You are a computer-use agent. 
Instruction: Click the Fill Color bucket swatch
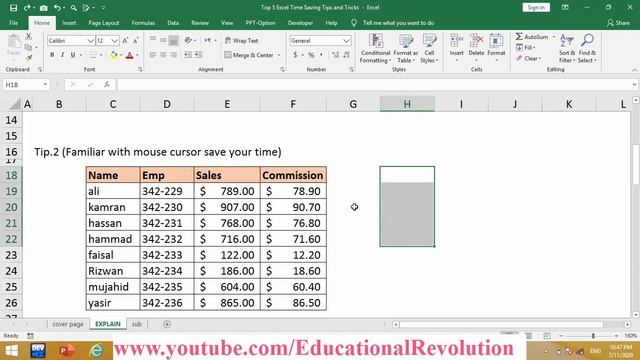pos(114,55)
